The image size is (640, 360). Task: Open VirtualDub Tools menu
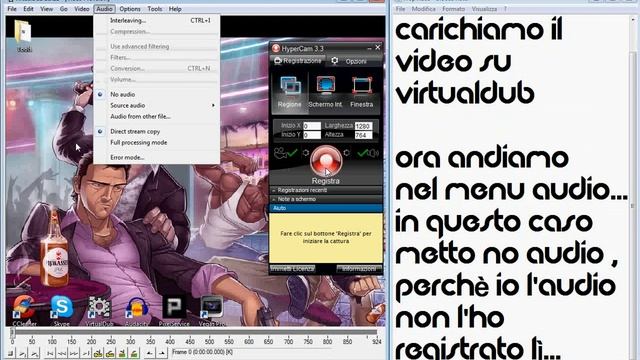click(155, 9)
